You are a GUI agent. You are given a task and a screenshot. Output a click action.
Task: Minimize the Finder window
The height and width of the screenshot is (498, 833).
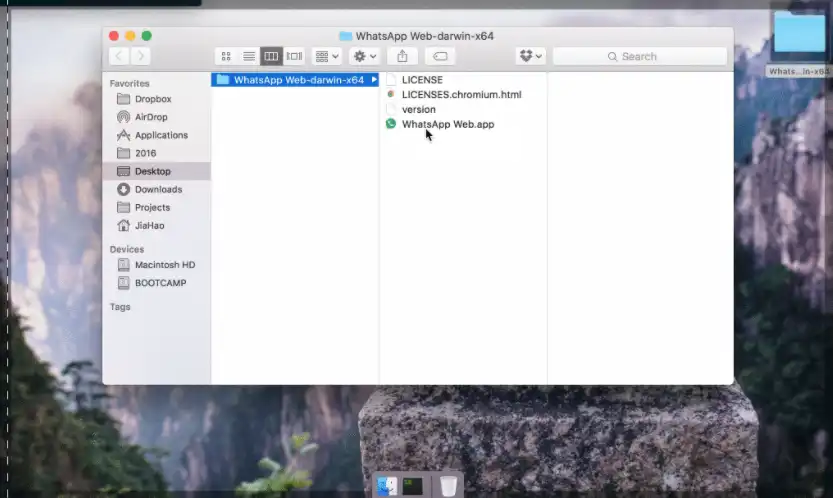[130, 36]
